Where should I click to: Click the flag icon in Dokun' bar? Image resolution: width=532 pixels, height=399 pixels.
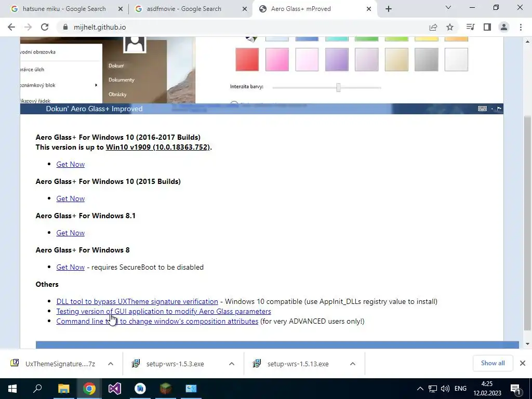(x=499, y=109)
